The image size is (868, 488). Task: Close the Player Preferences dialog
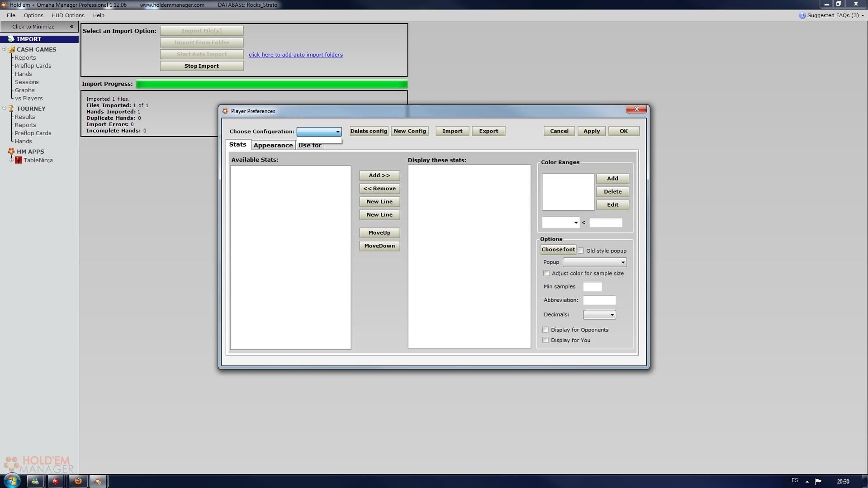pos(636,109)
